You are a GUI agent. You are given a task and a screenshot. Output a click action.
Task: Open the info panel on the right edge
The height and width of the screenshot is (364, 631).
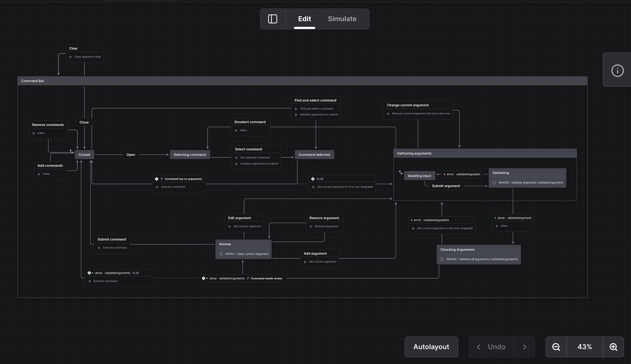(x=617, y=70)
